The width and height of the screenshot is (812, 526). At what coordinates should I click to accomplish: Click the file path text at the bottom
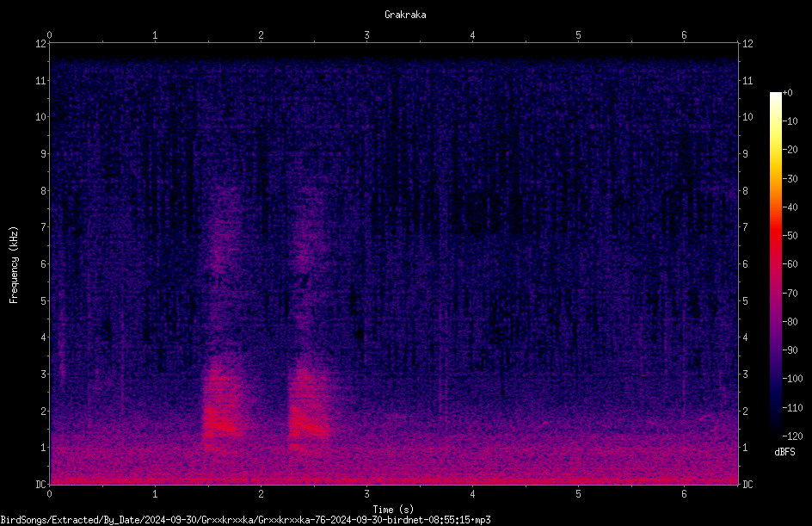tap(245, 520)
